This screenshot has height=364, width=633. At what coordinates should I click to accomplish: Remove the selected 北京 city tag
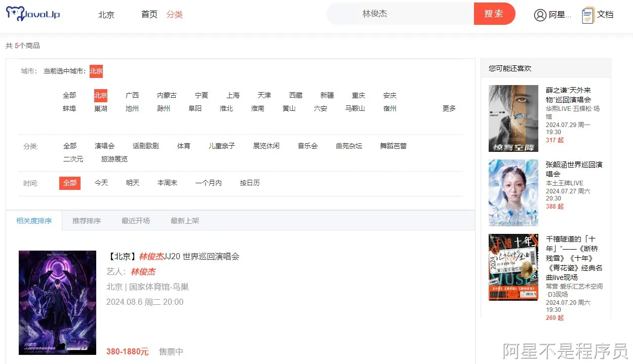(96, 71)
